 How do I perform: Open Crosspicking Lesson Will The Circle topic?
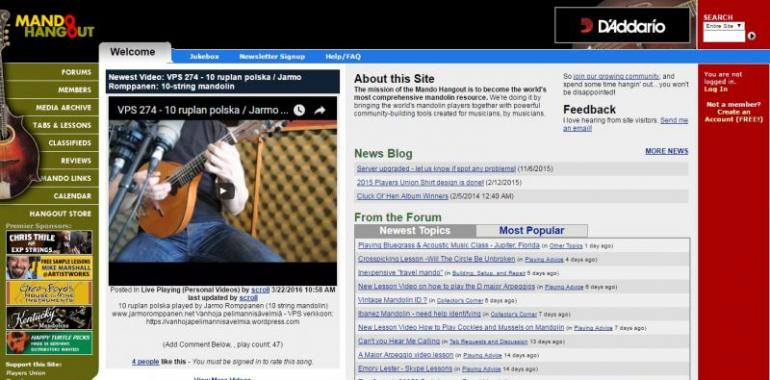pos(437,258)
